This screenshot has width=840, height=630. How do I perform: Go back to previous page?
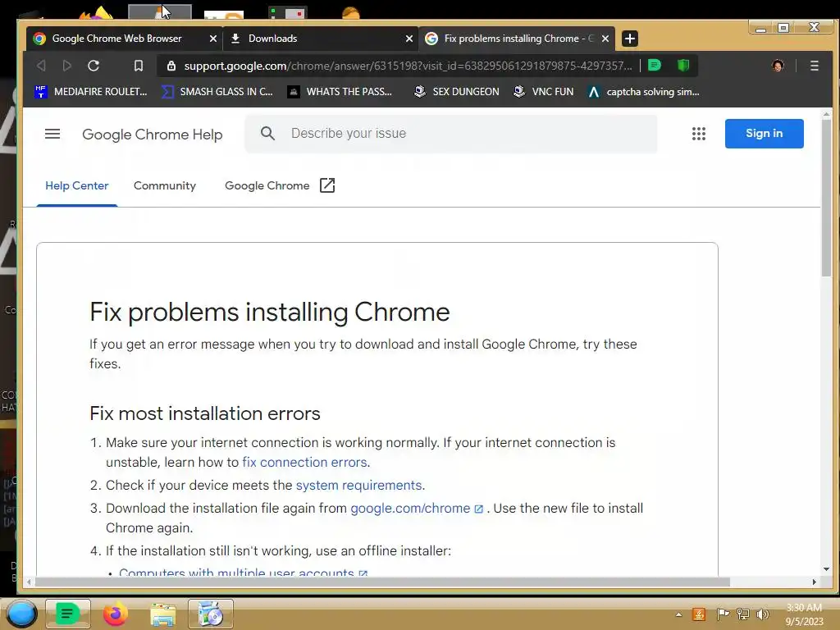[41, 66]
